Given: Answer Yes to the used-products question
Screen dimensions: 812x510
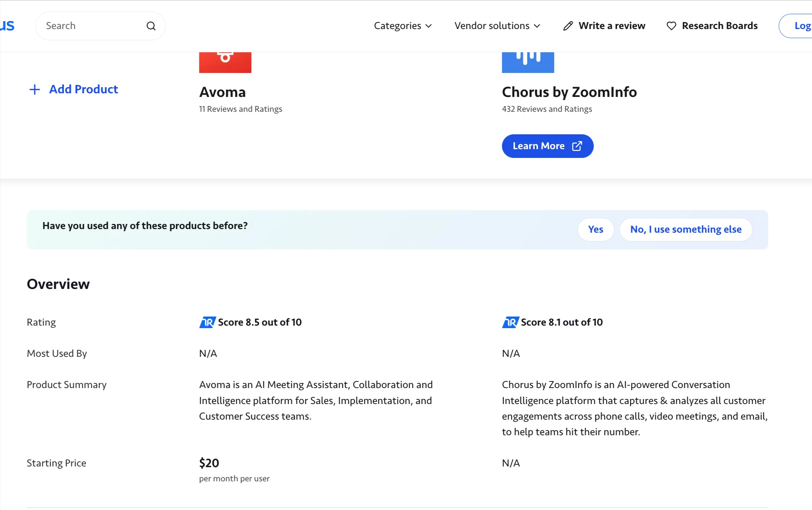Looking at the screenshot, I should click(x=595, y=229).
